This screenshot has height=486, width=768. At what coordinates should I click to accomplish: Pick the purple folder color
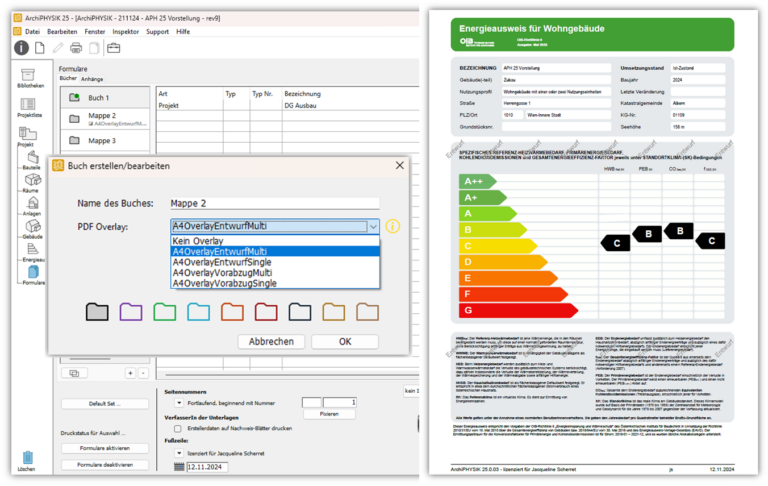[131, 312]
